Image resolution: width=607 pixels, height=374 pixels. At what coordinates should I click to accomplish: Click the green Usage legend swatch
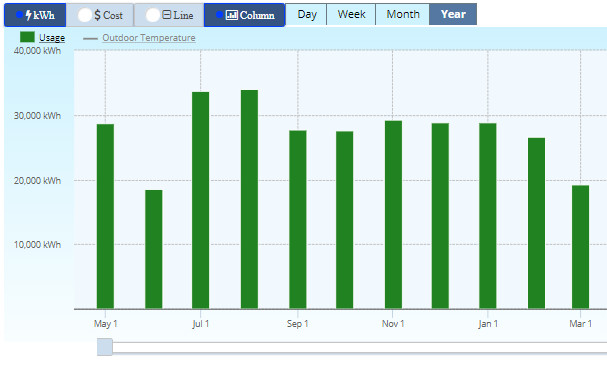pyautogui.click(x=27, y=37)
